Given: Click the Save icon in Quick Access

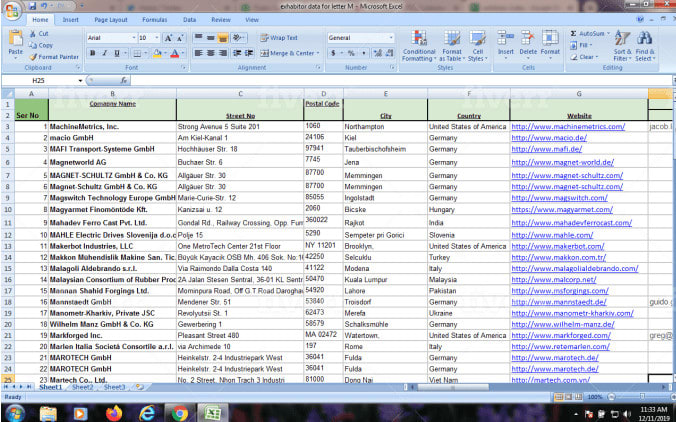Looking at the screenshot, I should coord(32,6).
